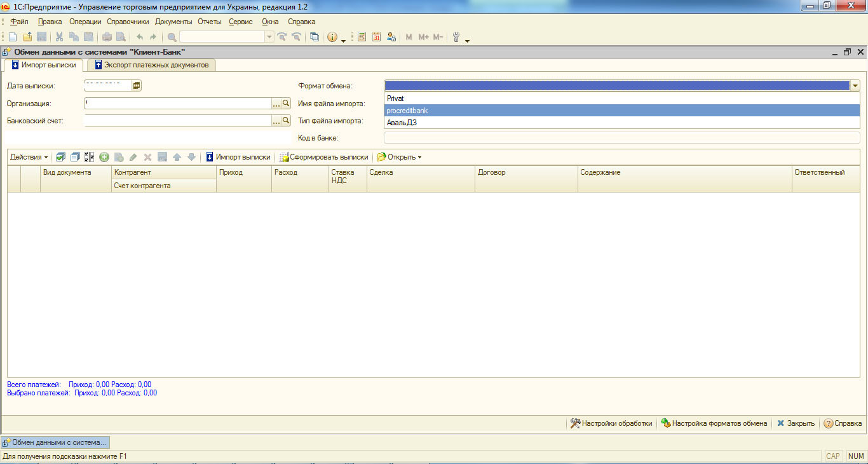Screen dimensions: 868x464
Task: Click the Copy toolbar icon
Action: (x=74, y=38)
